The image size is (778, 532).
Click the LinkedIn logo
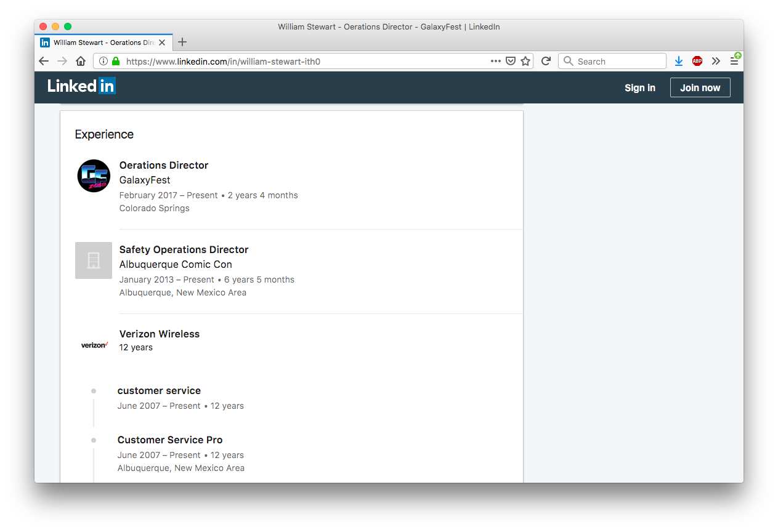coord(81,86)
